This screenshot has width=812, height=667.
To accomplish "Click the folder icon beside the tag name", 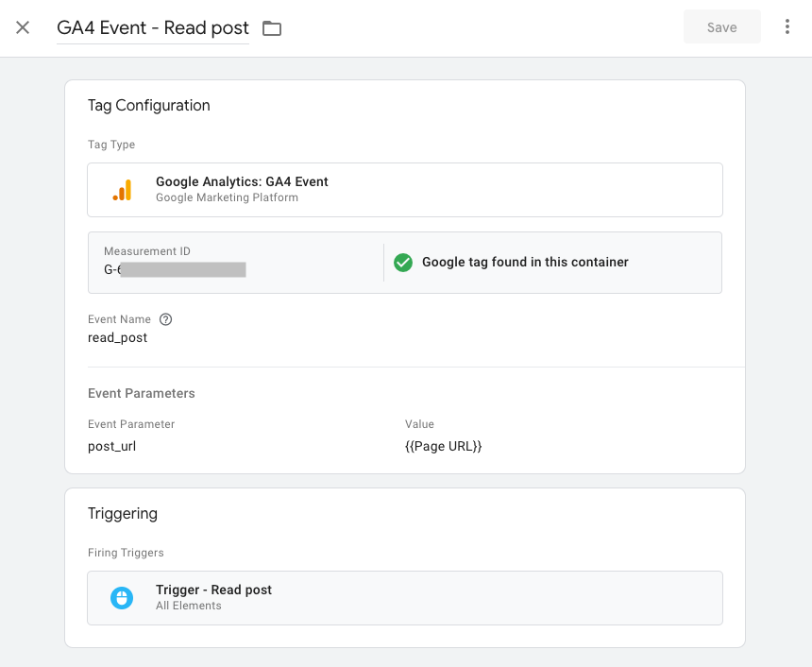I will [272, 28].
